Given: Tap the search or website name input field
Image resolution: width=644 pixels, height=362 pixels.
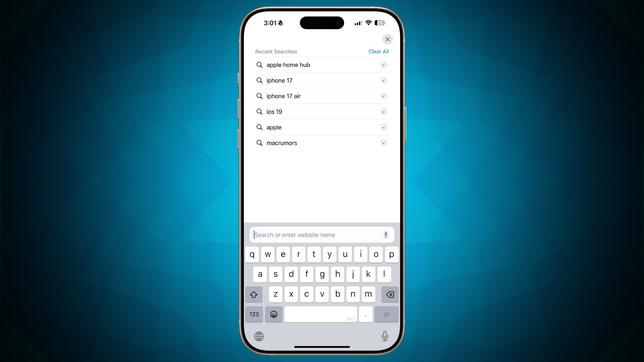Looking at the screenshot, I should click(x=322, y=235).
